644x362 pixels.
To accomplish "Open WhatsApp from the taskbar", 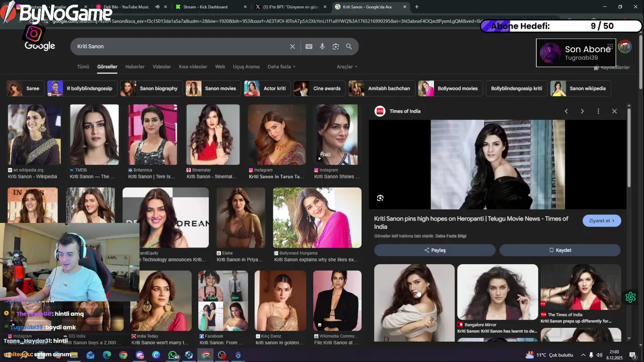I will pos(173,355).
